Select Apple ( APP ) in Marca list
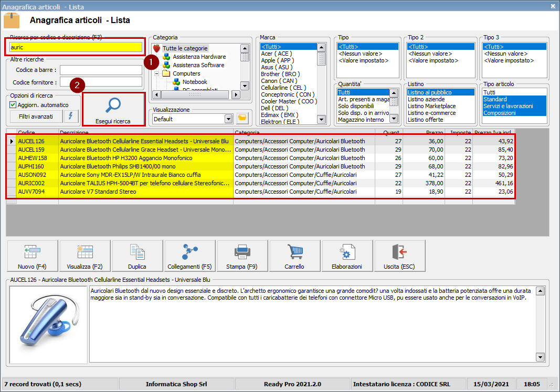The image size is (560, 392). point(277,60)
